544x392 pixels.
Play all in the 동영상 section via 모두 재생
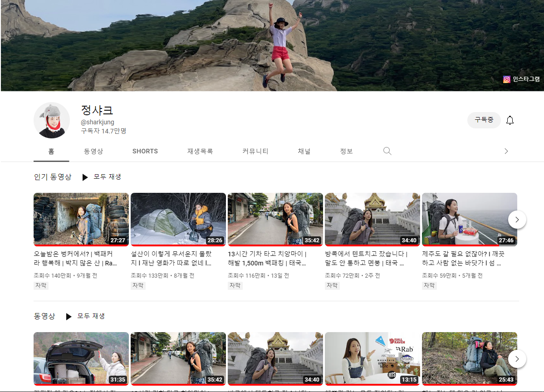tap(85, 316)
